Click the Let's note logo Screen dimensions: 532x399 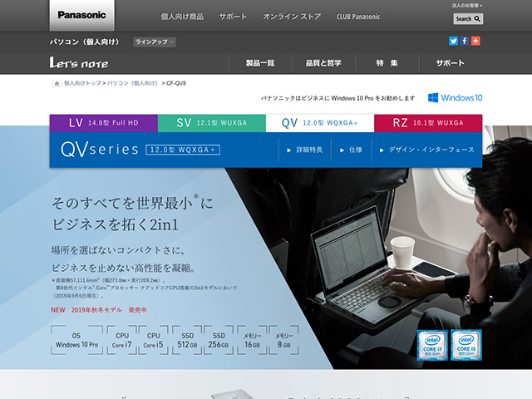79,63
